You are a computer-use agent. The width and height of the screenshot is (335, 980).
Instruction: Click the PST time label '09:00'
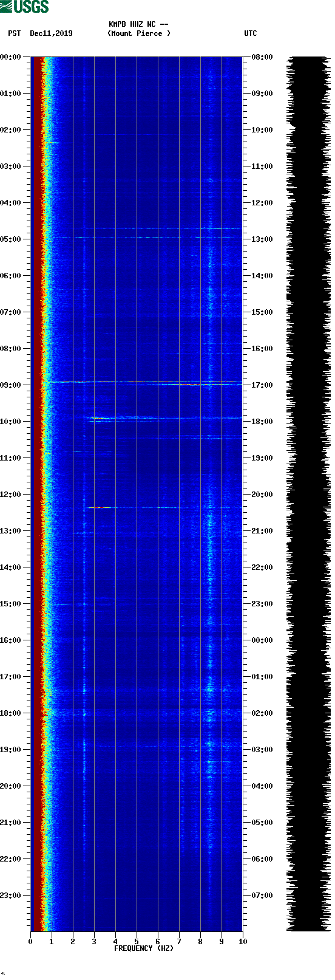[11, 385]
